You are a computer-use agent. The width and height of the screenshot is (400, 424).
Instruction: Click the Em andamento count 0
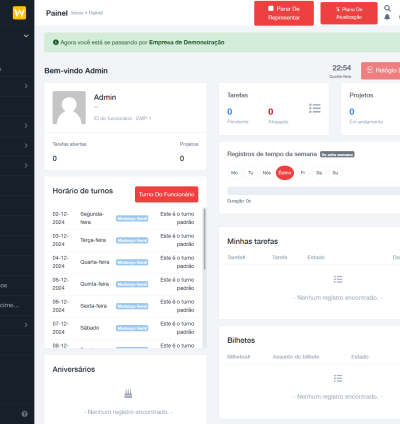click(352, 112)
